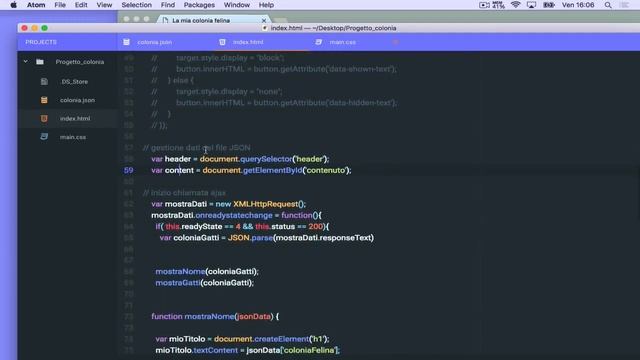
Task: Open the Atom application menu
Action: point(36,5)
